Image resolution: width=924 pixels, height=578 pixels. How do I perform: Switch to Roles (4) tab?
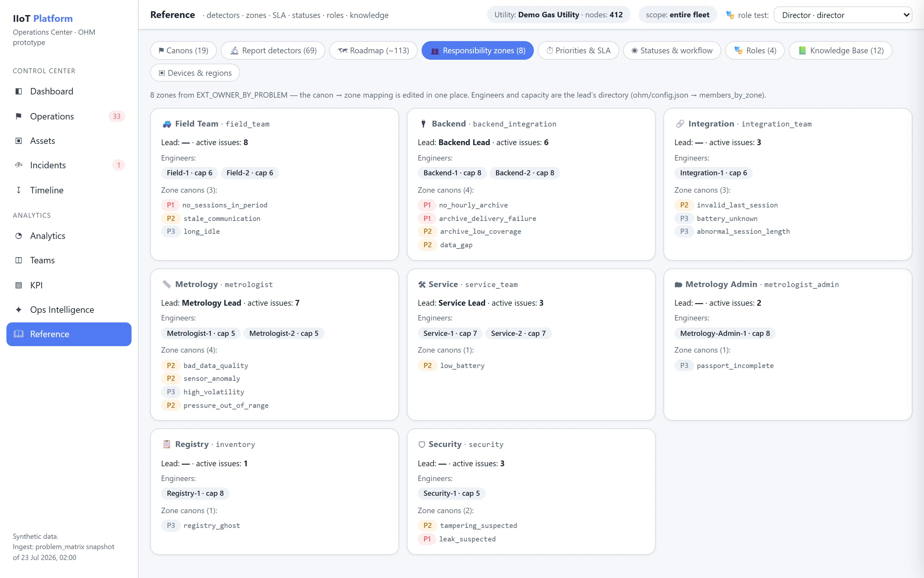[x=755, y=50]
